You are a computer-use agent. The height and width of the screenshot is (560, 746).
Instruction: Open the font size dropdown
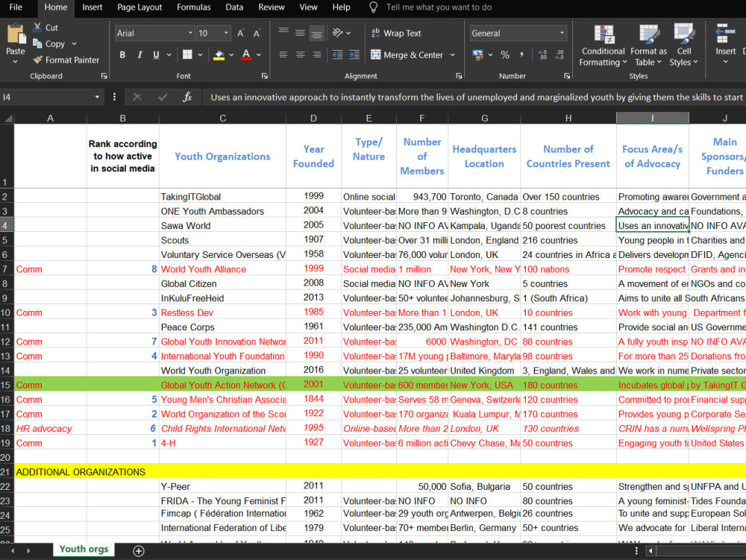(x=226, y=33)
